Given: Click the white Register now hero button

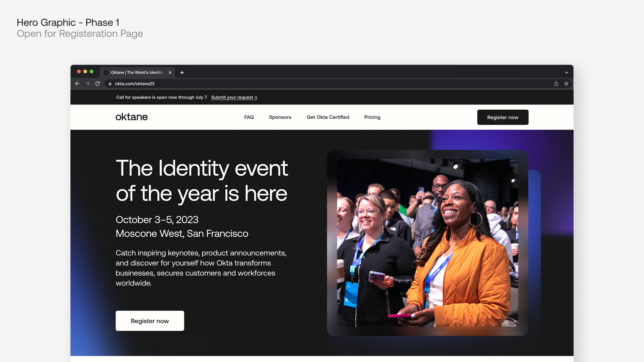Looking at the screenshot, I should coord(150,321).
